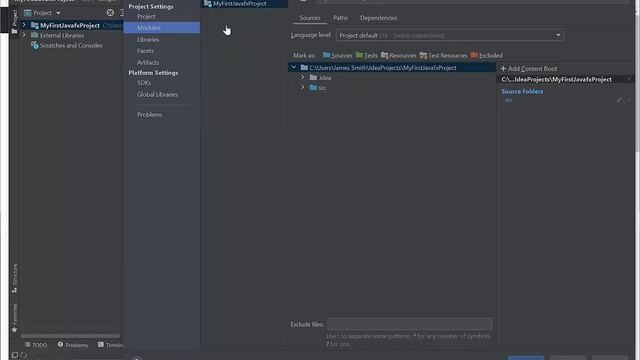Open Global Libraries settings
Image resolution: width=640 pixels, height=360 pixels.
pyautogui.click(x=157, y=94)
